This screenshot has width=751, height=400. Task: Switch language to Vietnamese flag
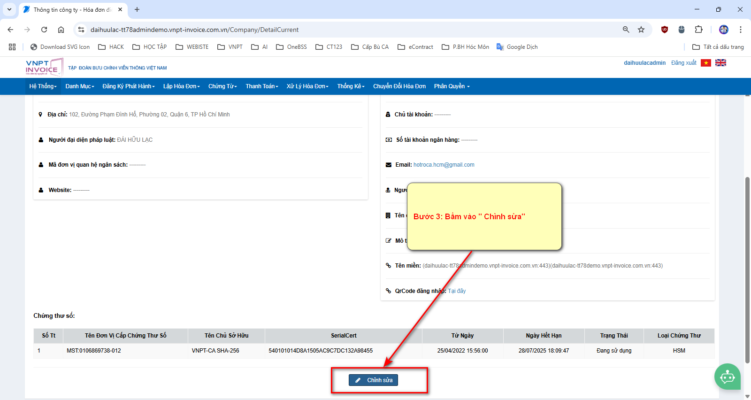click(x=705, y=63)
